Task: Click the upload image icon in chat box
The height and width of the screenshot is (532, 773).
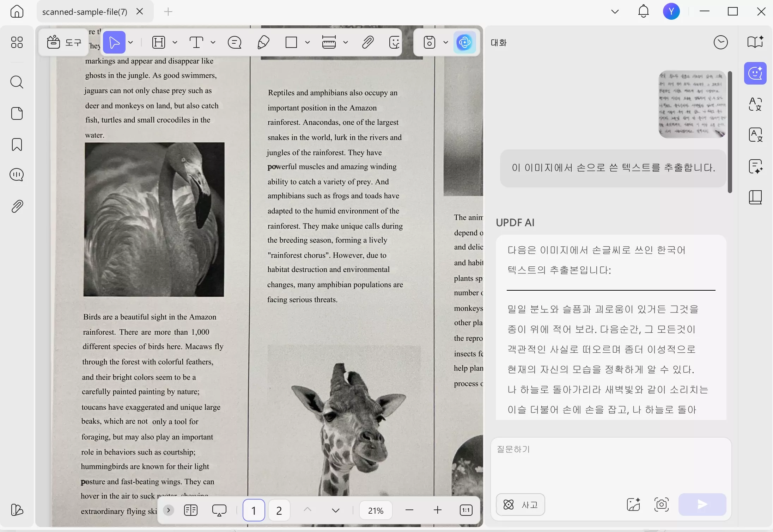Action: pyautogui.click(x=633, y=505)
